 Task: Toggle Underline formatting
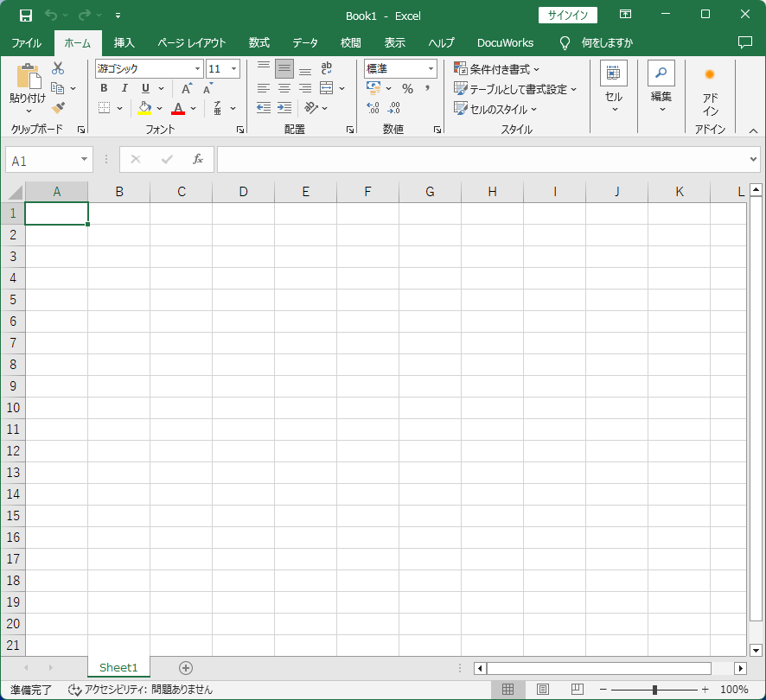[x=145, y=88]
